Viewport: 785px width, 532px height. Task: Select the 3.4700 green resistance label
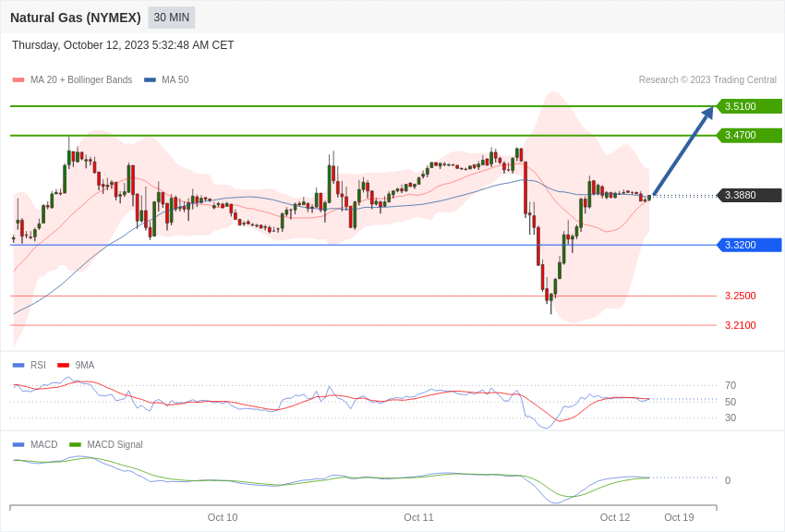click(x=749, y=135)
